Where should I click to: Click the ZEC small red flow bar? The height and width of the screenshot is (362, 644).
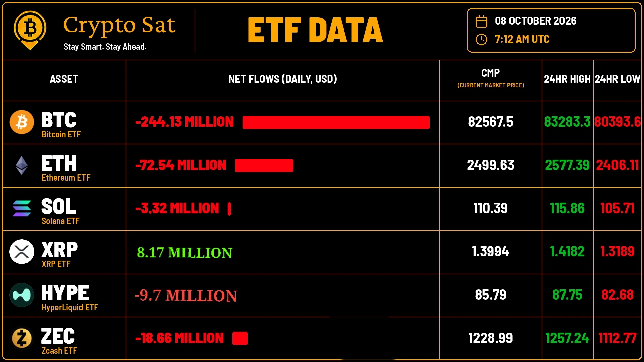240,338
